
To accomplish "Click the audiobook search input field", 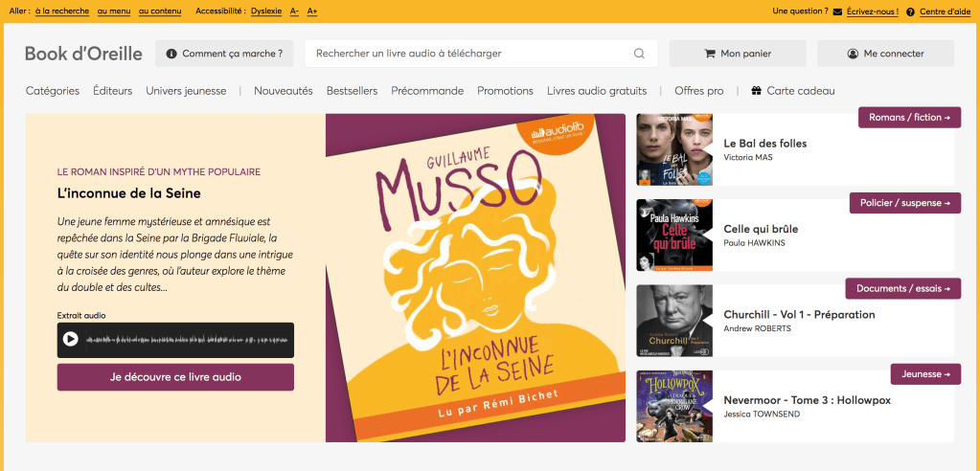I will tap(469, 54).
